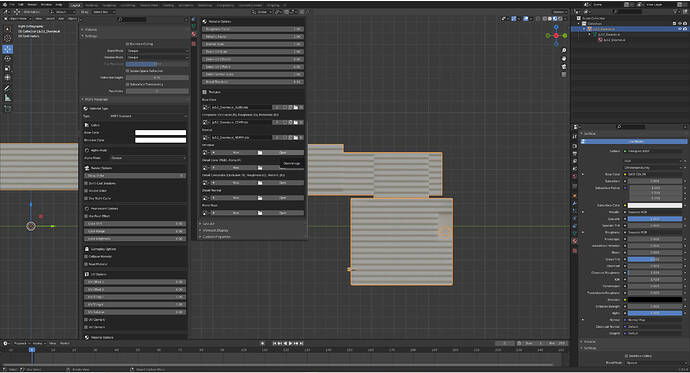Viewport: 690px width, 373px height.
Task: Open the File menu
Action: pos(12,4)
